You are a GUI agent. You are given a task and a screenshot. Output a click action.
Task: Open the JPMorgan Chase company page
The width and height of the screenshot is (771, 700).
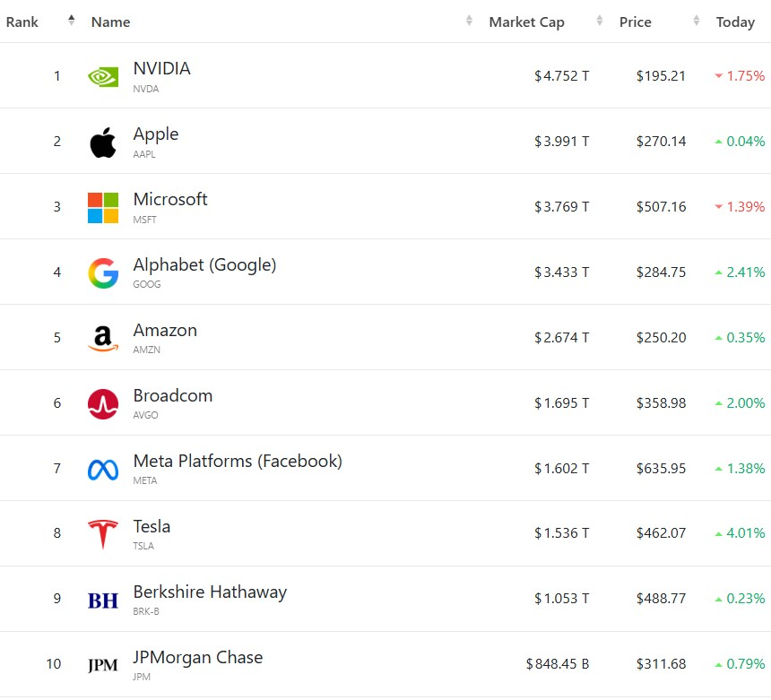[198, 658]
